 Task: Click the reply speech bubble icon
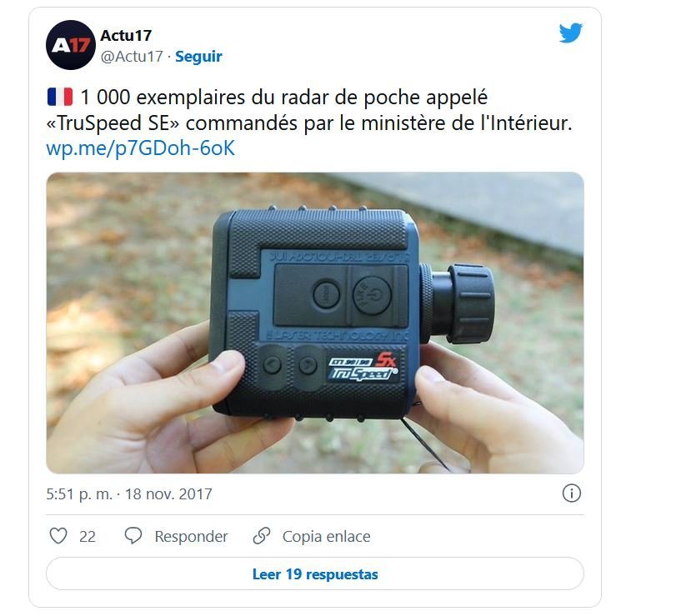point(133,536)
